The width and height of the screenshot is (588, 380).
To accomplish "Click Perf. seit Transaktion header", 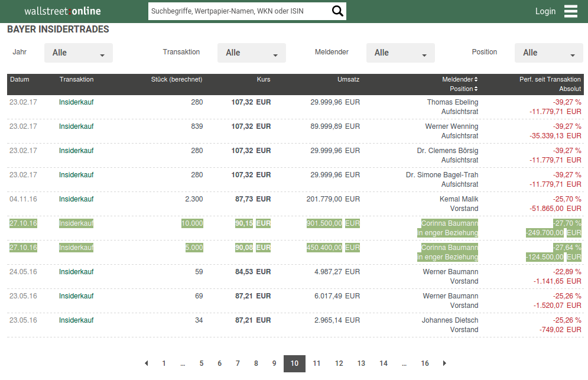I will coord(550,80).
